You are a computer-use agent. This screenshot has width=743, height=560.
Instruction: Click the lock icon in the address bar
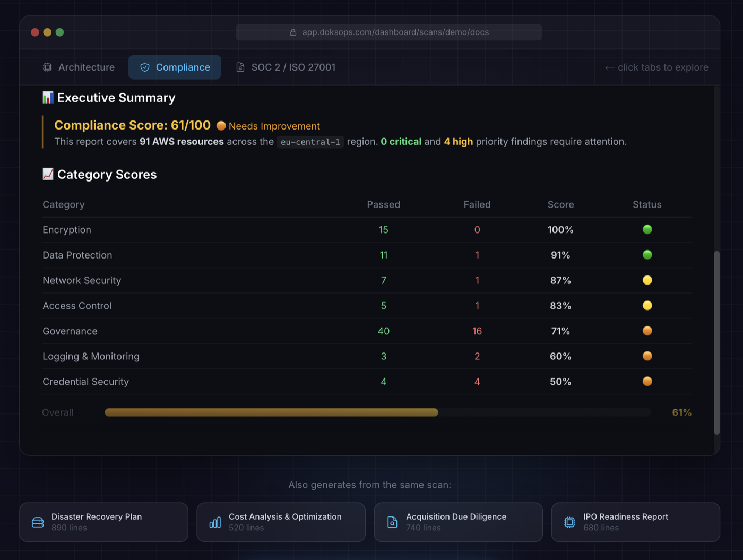(293, 32)
